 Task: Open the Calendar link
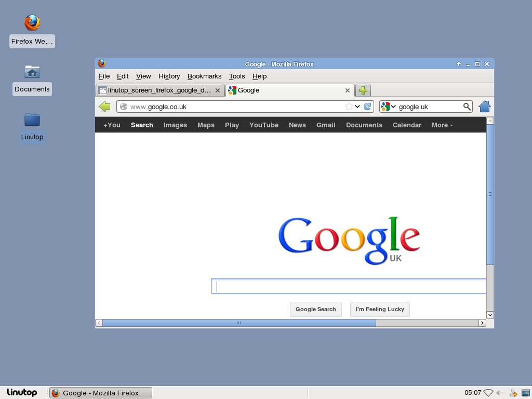(407, 125)
